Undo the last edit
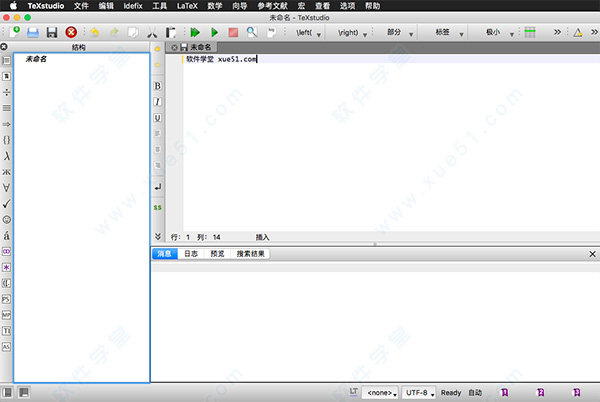Viewport: 600px width, 402px height. pos(95,33)
